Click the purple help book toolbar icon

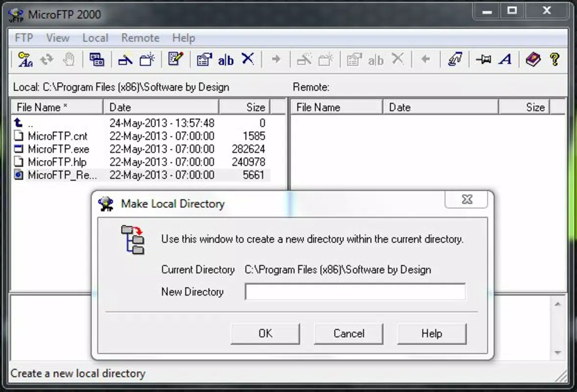click(533, 59)
